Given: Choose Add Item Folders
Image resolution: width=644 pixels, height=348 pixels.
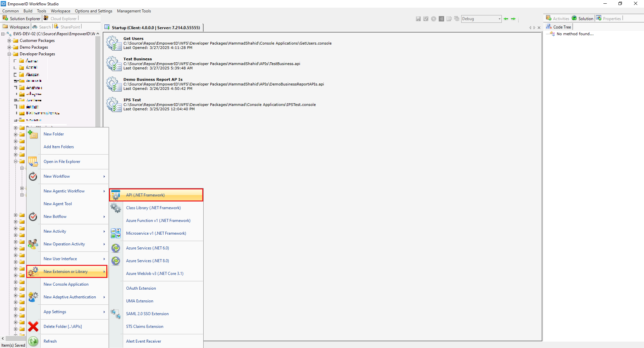Looking at the screenshot, I should [59, 147].
